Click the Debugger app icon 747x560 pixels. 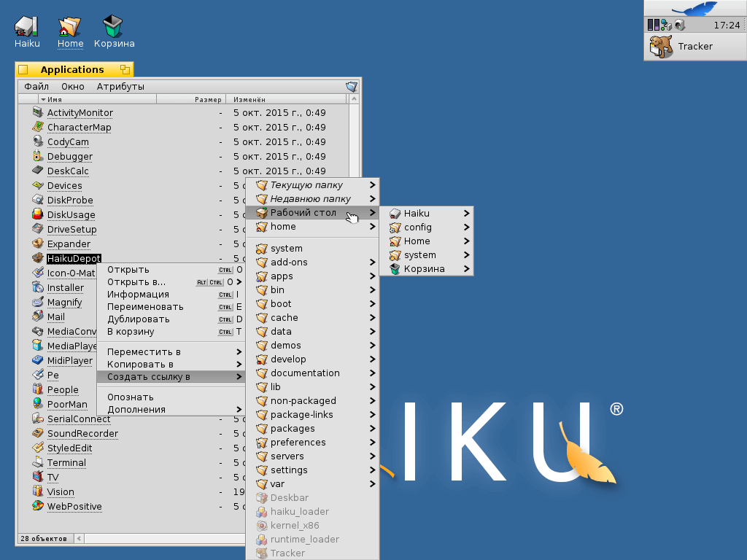point(38,156)
